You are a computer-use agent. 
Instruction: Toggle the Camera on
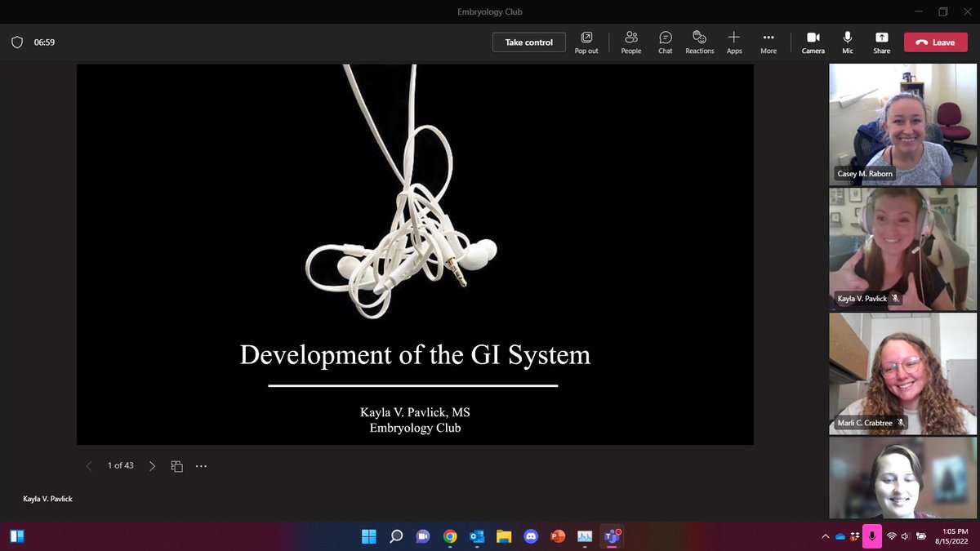click(813, 42)
